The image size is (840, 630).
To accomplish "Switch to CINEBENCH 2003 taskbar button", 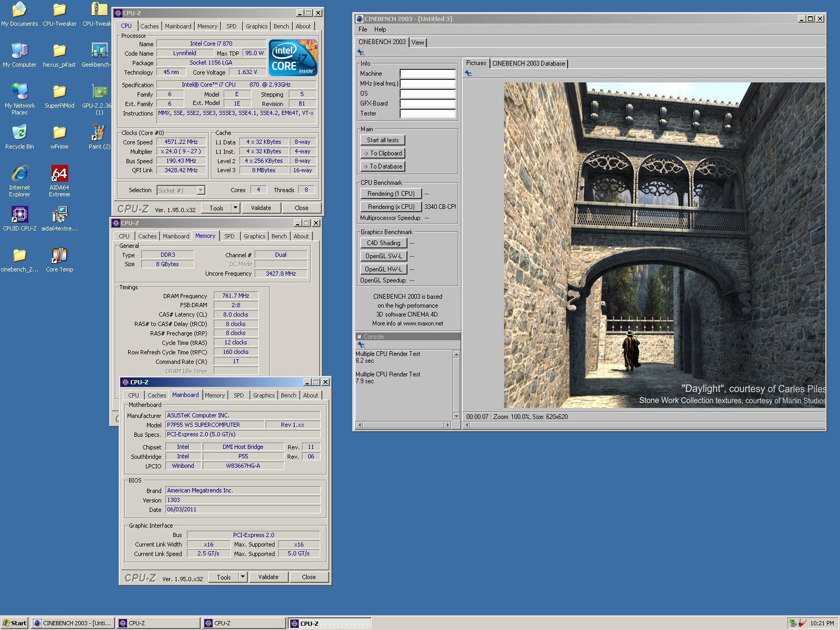I will pos(72,623).
